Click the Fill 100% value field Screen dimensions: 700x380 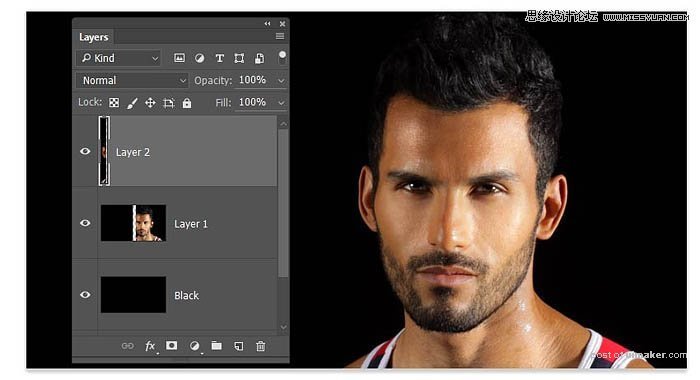[253, 103]
